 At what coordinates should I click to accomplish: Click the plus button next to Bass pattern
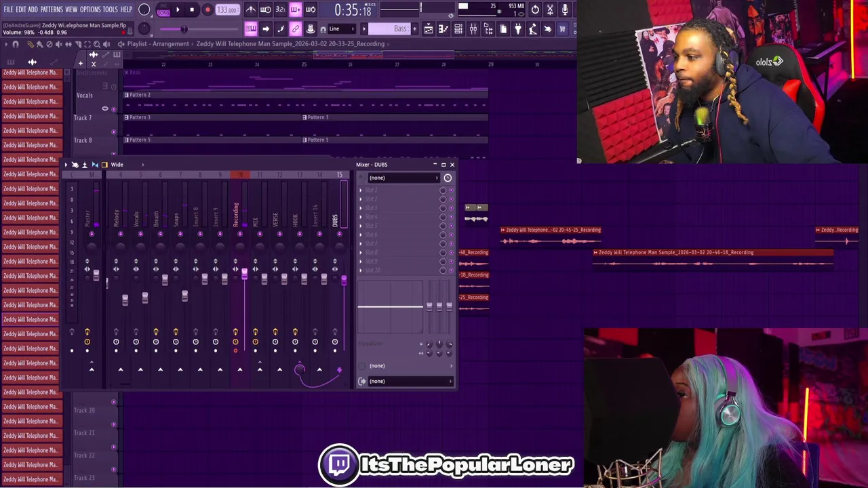414,28
